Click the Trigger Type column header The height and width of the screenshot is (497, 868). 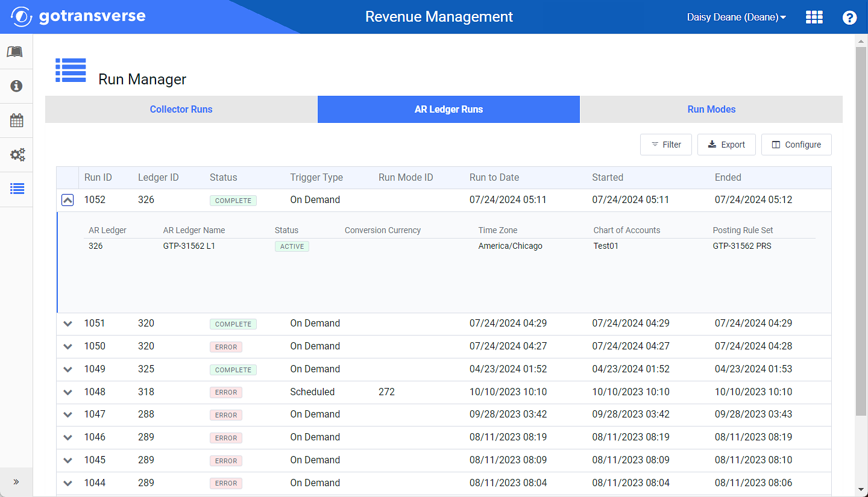point(316,177)
